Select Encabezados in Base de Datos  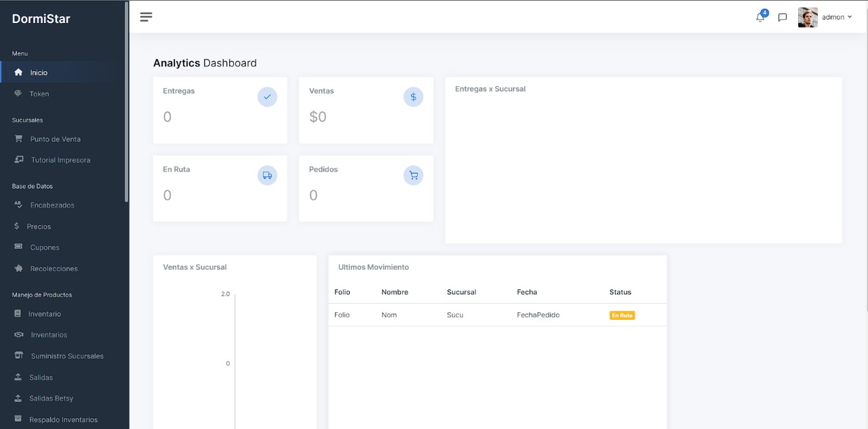click(x=52, y=205)
